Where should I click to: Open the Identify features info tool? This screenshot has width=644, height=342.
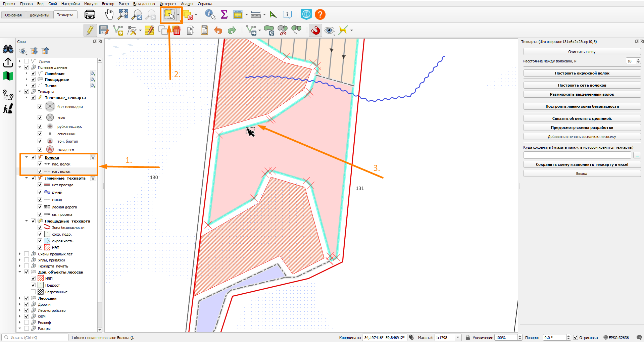(x=210, y=14)
